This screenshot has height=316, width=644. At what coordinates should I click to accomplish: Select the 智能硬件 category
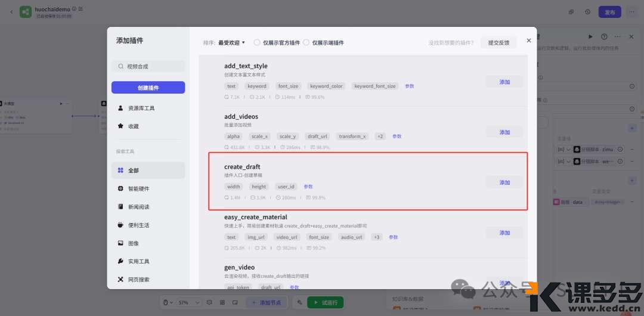148,188
